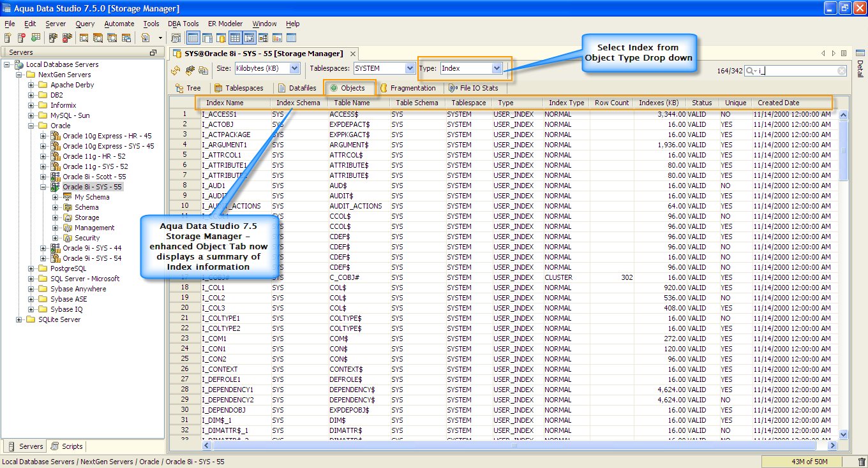Expand the MySQL - Sun folder
Image resolution: width=868 pixels, height=468 pixels.
pyautogui.click(x=31, y=115)
